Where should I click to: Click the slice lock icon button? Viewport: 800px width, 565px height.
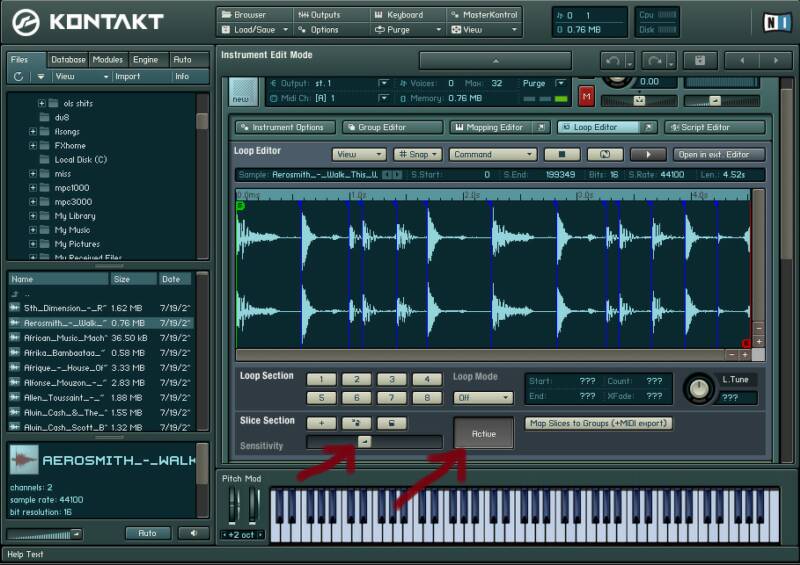coord(391,423)
